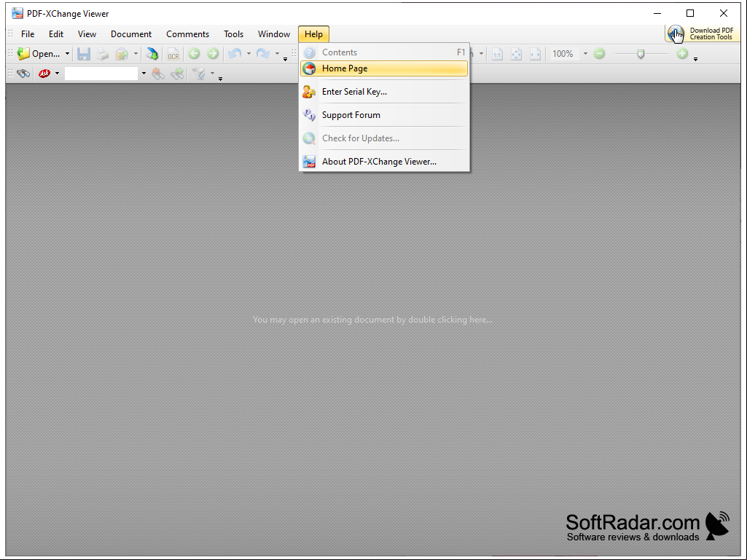
Task: Open the find options funnel dropdown
Action: click(213, 74)
